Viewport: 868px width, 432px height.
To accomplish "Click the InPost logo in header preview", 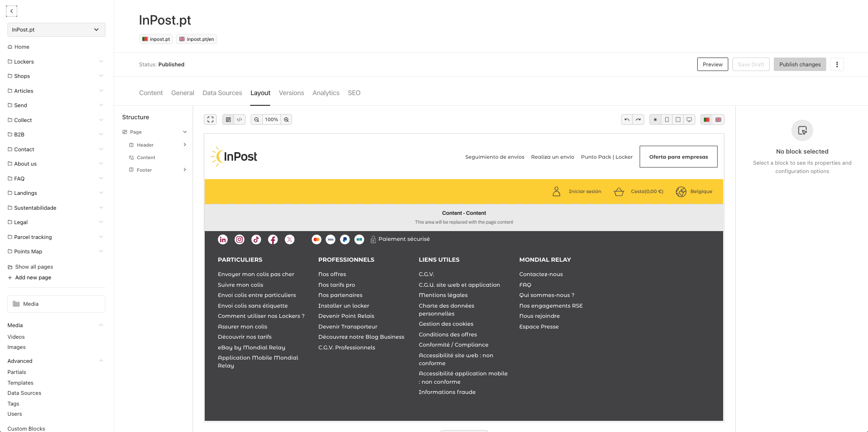I will click(x=234, y=156).
